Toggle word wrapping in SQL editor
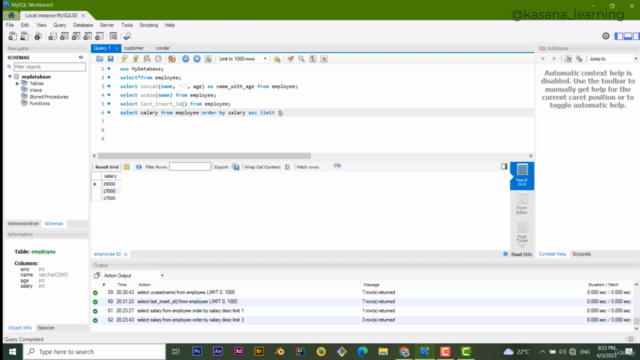 click(x=324, y=59)
